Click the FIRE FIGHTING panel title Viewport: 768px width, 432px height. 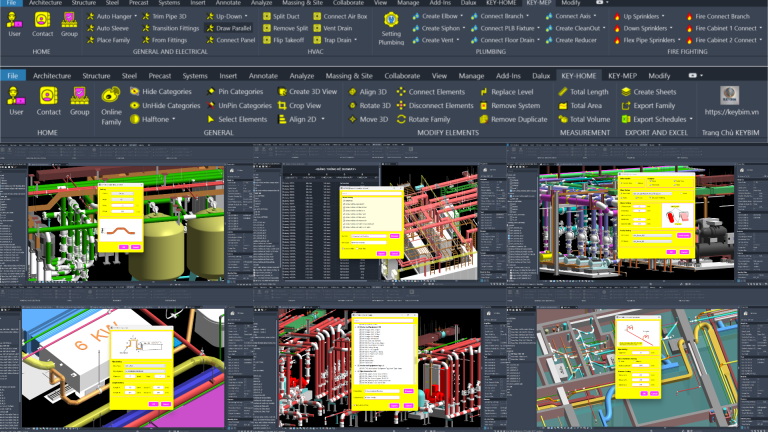click(x=687, y=51)
